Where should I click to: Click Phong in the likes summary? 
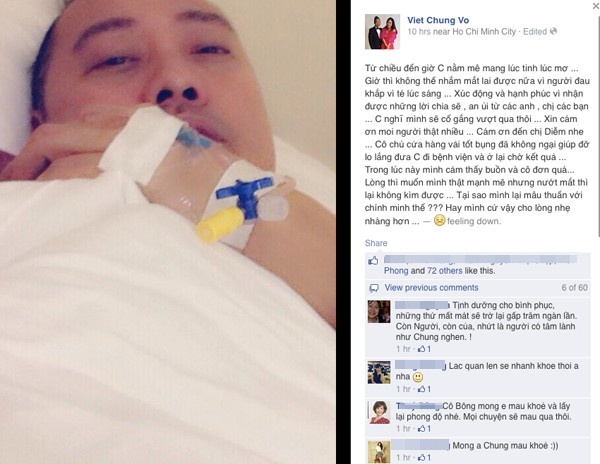pyautogui.click(x=396, y=270)
